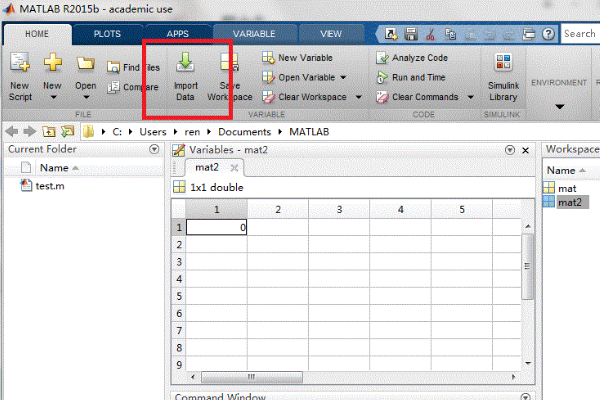600x400 pixels.
Task: Expand the ENVIRONMENT section arrow
Action: [560, 106]
